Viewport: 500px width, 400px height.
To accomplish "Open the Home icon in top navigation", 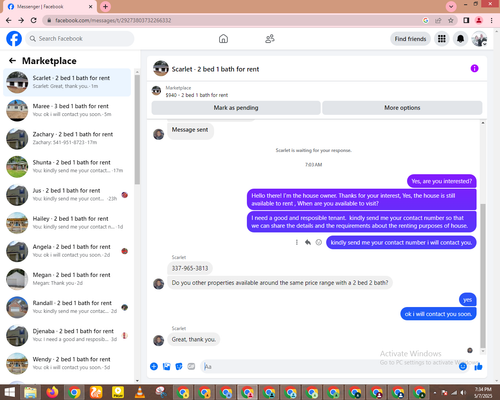I will [223, 39].
